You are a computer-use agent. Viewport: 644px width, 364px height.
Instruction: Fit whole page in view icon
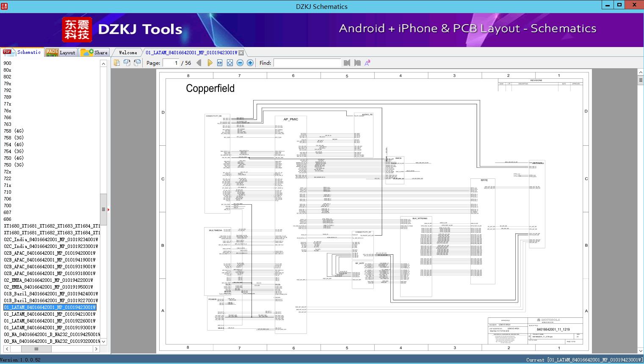click(230, 63)
